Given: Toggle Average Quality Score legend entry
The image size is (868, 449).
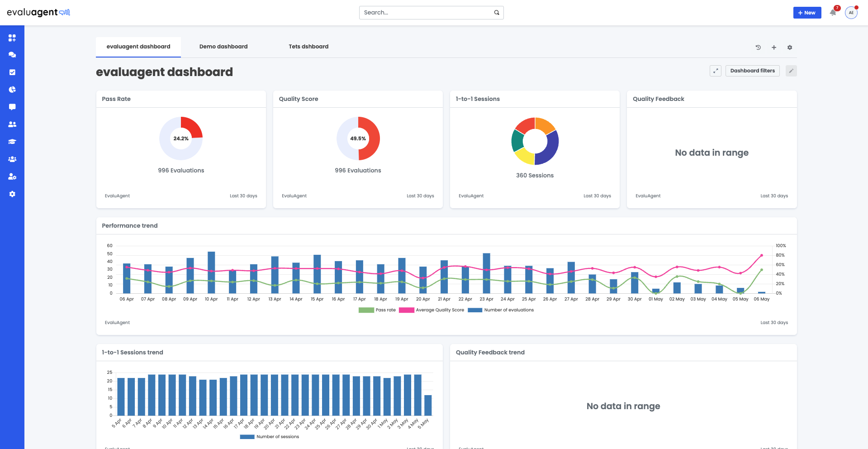Looking at the screenshot, I should click(432, 310).
